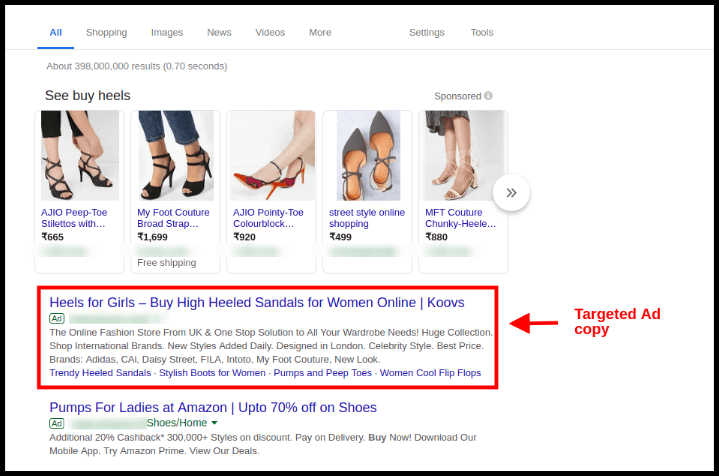The image size is (719, 476).
Task: Switch to the Videos tab
Action: [x=270, y=33]
